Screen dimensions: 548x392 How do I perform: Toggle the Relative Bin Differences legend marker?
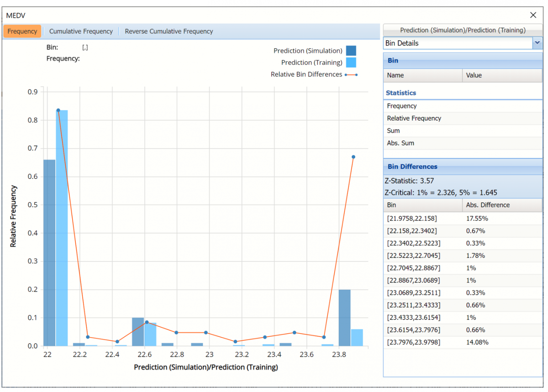point(351,74)
